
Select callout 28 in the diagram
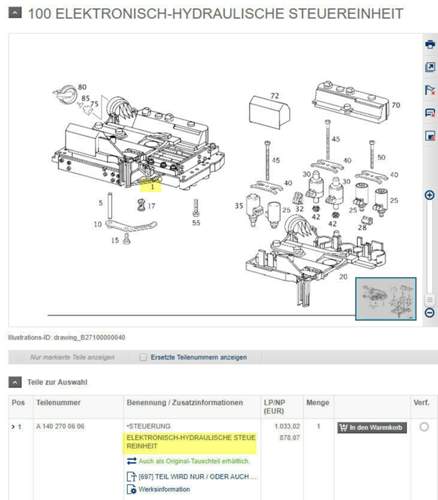362,227
